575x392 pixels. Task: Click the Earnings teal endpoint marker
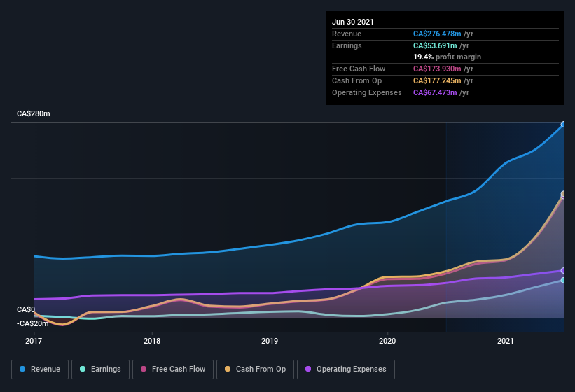[563, 280]
